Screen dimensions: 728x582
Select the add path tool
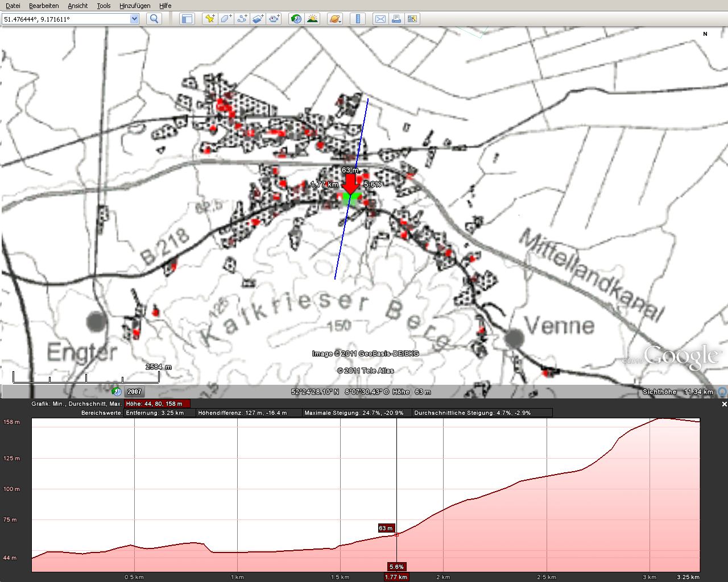pos(242,19)
